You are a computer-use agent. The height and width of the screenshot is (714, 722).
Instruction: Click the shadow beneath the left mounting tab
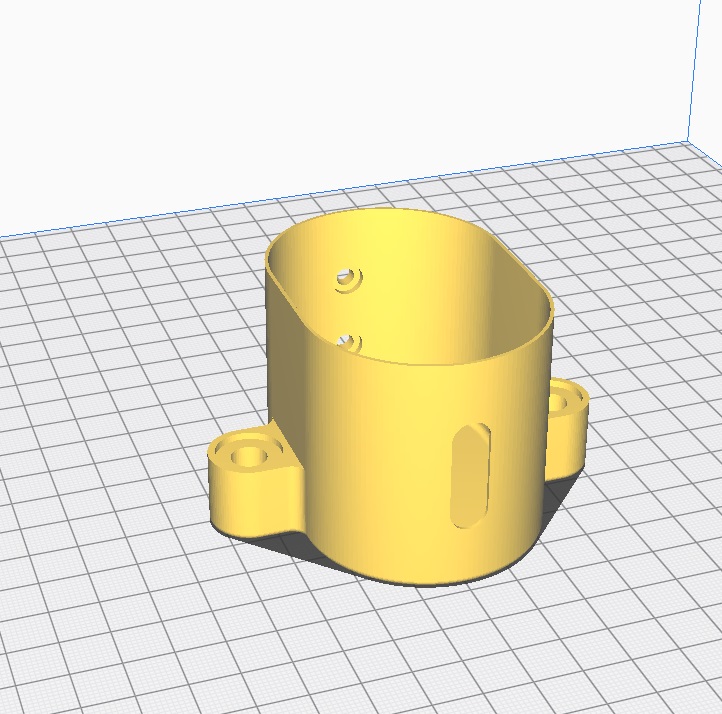[x=300, y=545]
